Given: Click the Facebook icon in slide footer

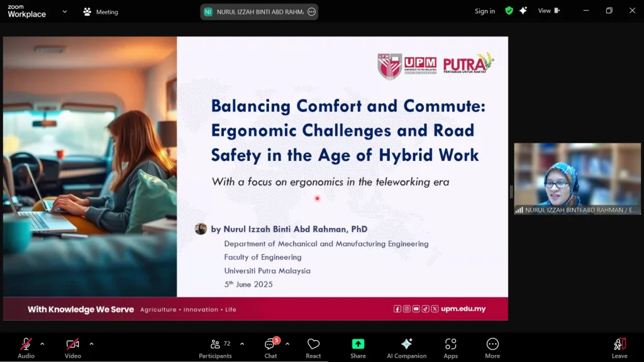Looking at the screenshot, I should (x=397, y=309).
